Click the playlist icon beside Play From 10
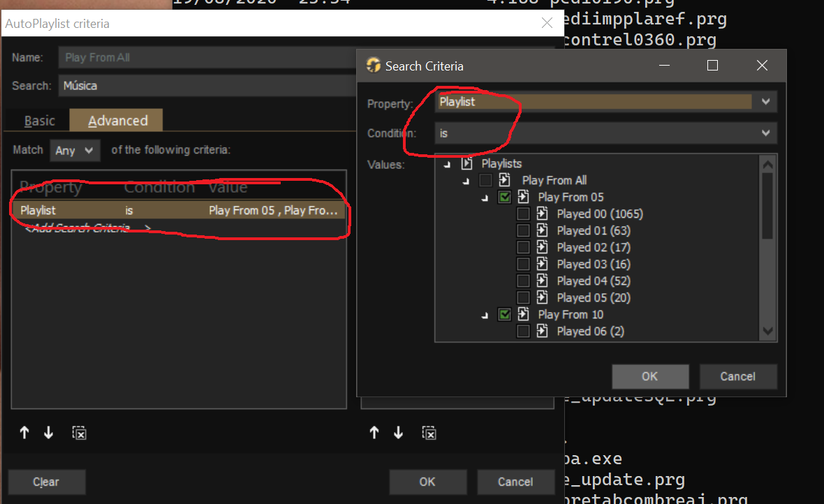 coord(524,315)
